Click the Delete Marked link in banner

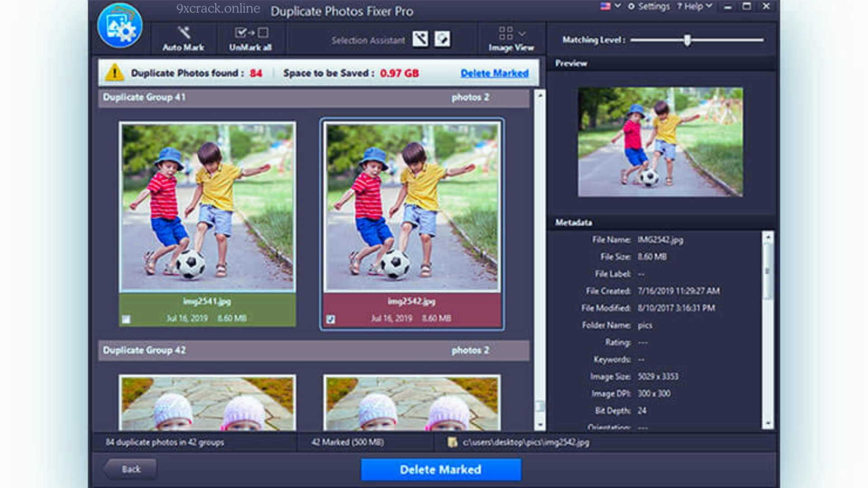click(x=495, y=73)
